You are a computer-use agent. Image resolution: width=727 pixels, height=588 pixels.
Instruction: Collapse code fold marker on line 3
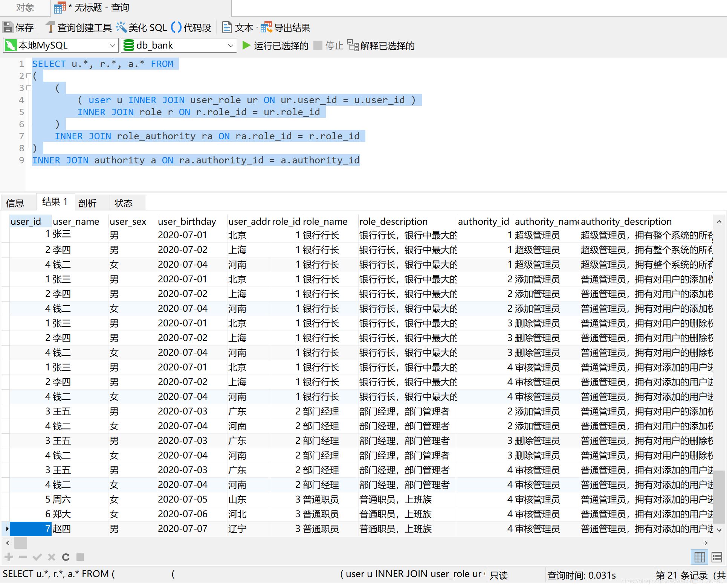(x=29, y=88)
